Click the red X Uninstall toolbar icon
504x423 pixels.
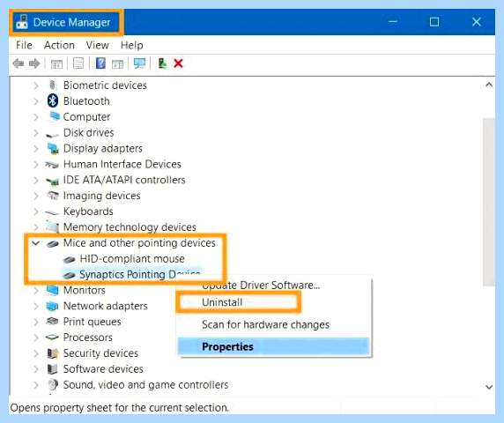(178, 63)
